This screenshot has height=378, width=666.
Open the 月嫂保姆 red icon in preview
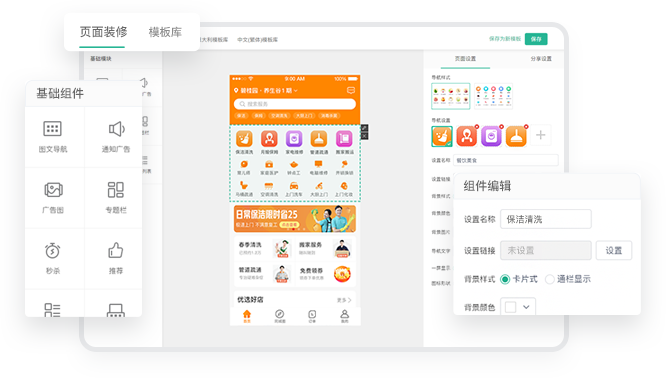(x=269, y=138)
